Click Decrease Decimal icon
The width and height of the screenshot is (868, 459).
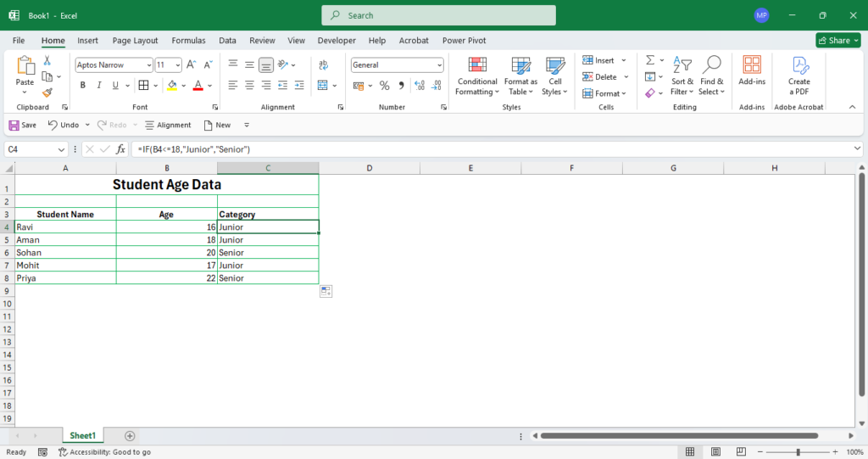pos(437,86)
